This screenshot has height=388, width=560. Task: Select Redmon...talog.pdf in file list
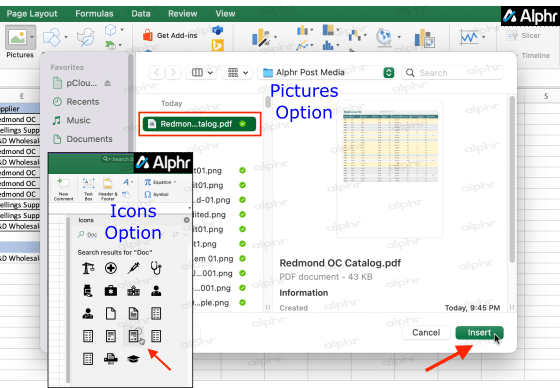199,124
